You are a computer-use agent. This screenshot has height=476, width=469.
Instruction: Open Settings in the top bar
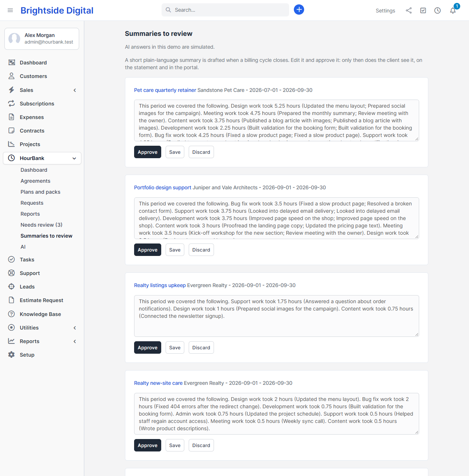385,11
